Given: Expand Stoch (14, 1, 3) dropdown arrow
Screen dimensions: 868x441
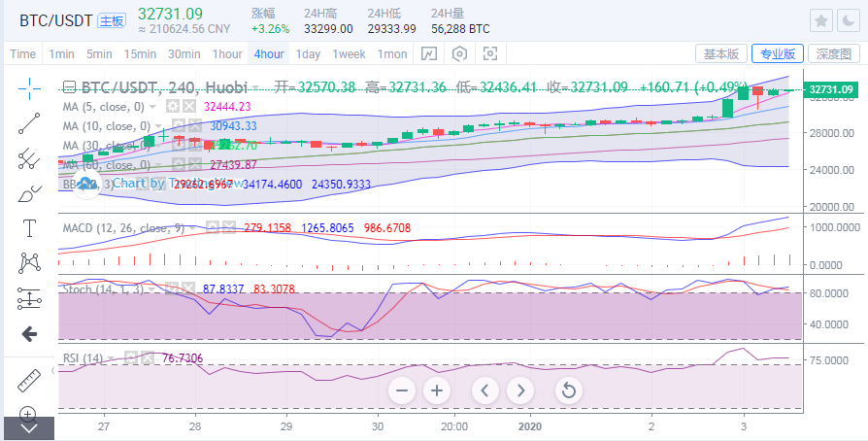Looking at the screenshot, I should pos(152,288).
